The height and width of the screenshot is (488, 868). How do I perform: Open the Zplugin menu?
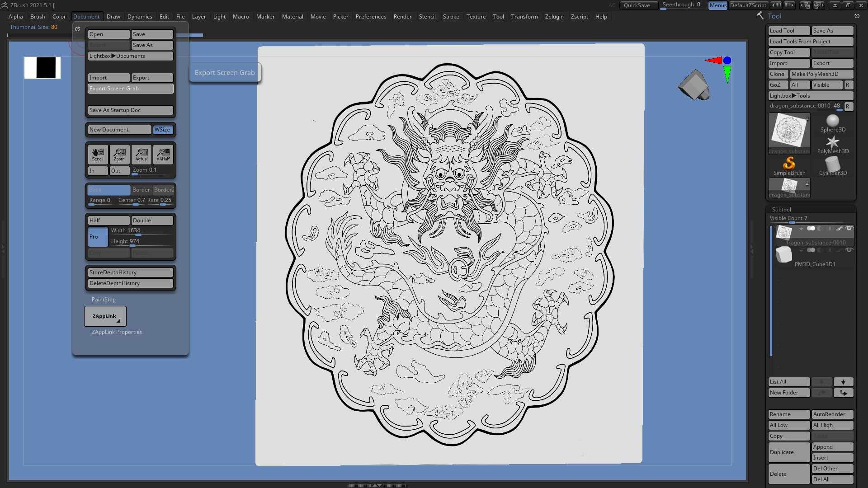pyautogui.click(x=554, y=17)
